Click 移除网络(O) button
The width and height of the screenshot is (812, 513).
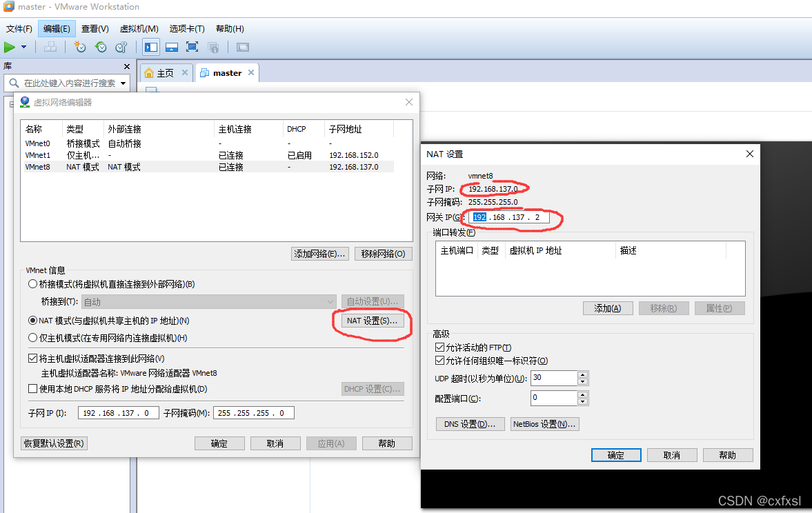point(383,254)
